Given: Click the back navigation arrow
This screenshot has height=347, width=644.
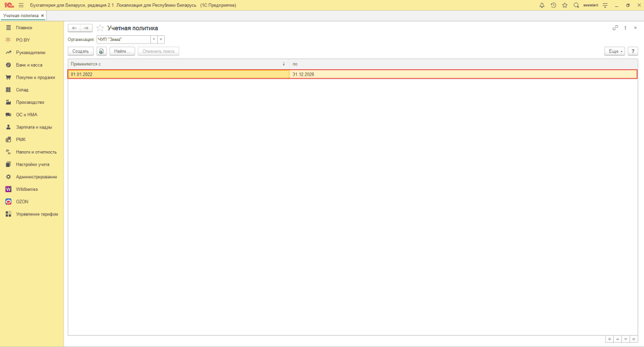Looking at the screenshot, I should 74,28.
